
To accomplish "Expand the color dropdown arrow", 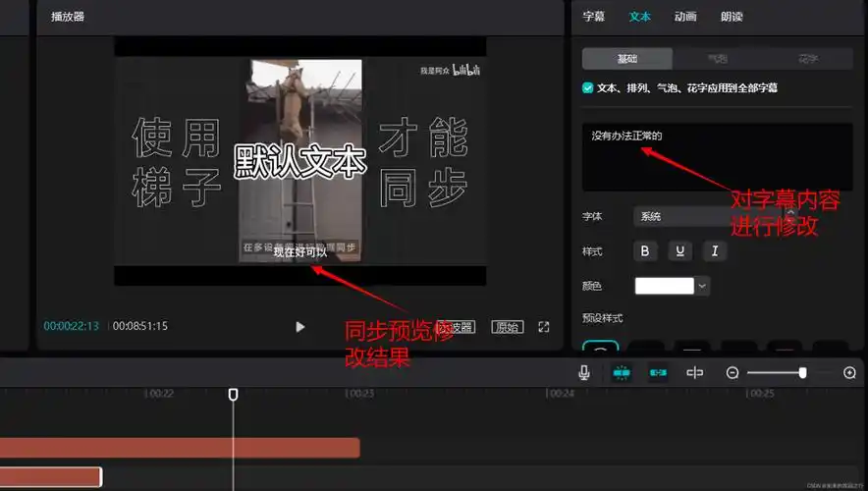I will tap(702, 286).
